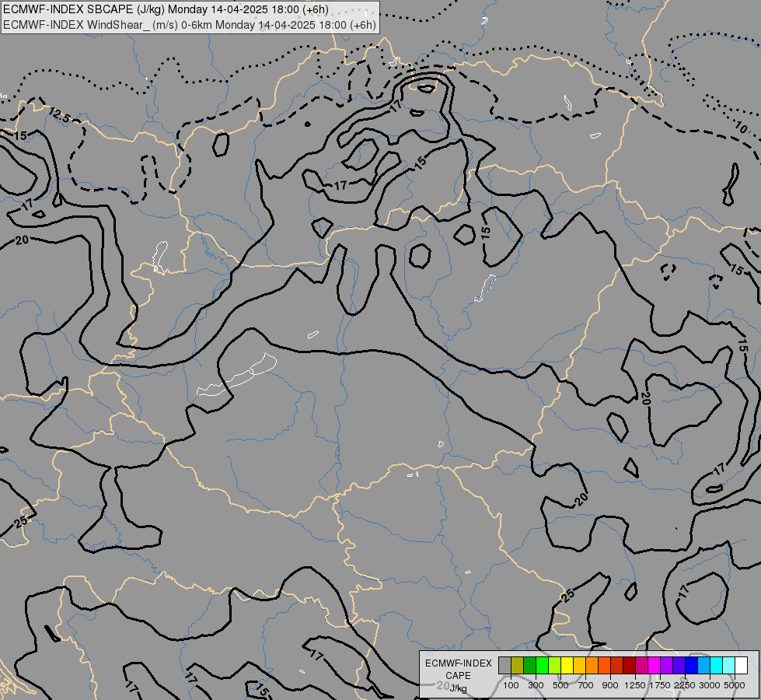
Task: Click the gray swatch in the CAPE legend
Action: click(504, 665)
